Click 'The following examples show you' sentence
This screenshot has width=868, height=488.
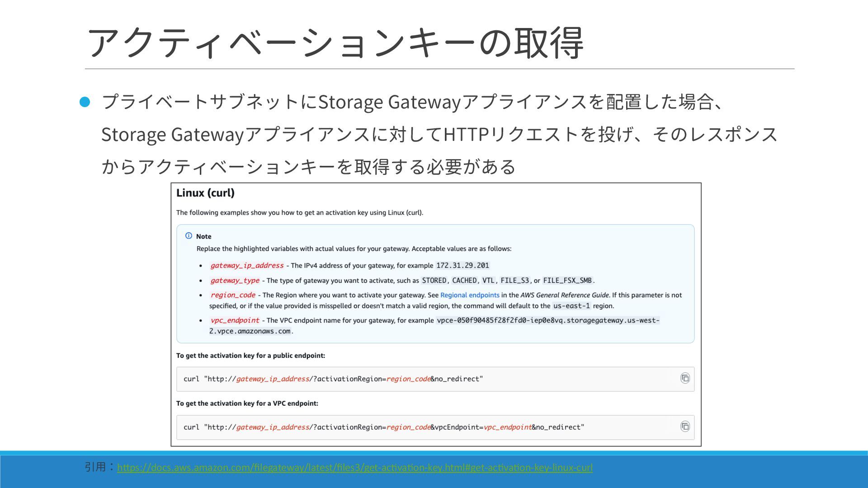(300, 212)
